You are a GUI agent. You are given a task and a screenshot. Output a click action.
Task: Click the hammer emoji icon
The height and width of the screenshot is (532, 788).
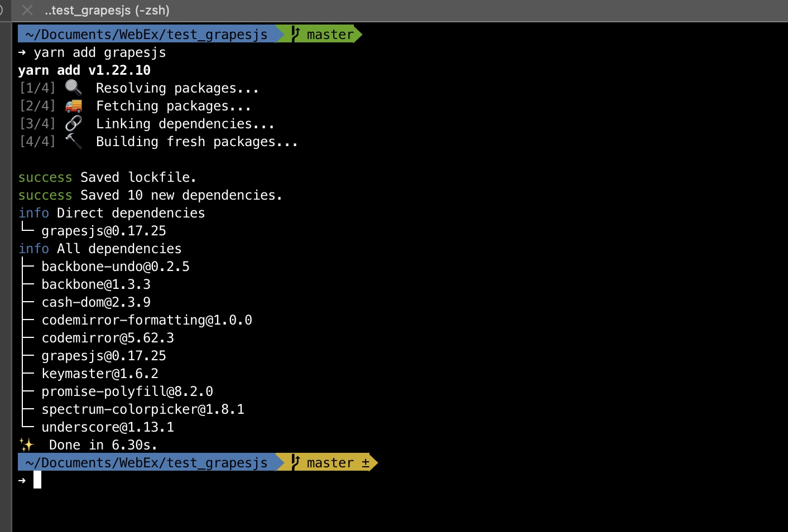click(x=73, y=141)
